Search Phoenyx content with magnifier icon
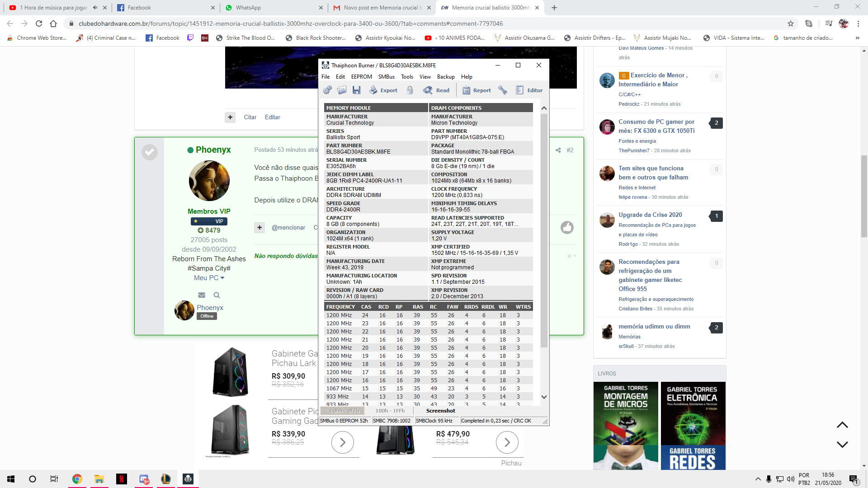 217,295
